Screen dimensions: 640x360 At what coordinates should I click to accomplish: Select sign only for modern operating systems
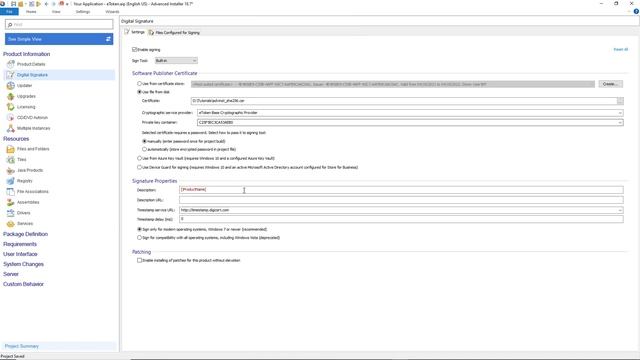[139, 229]
